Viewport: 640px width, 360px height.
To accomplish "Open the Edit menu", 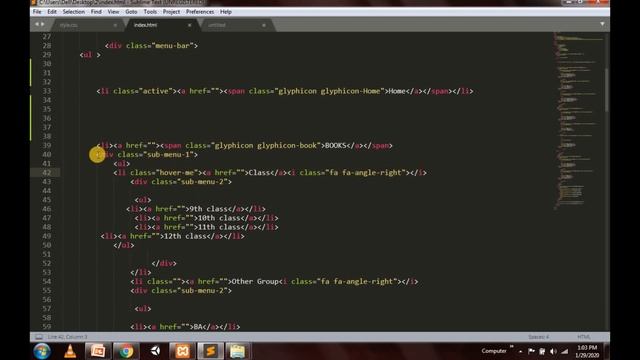I will click(x=52, y=12).
